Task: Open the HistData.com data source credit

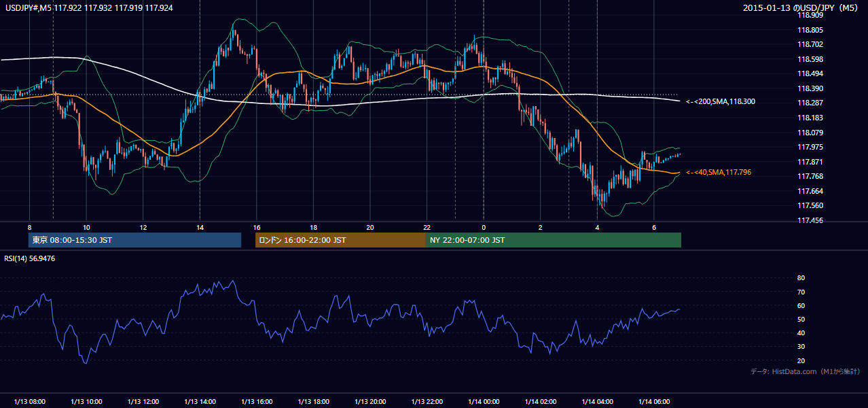Action: click(805, 371)
